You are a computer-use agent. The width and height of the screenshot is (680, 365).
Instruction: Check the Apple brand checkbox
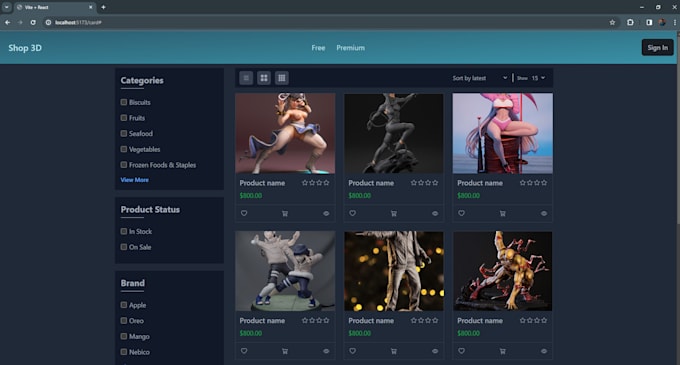point(124,305)
